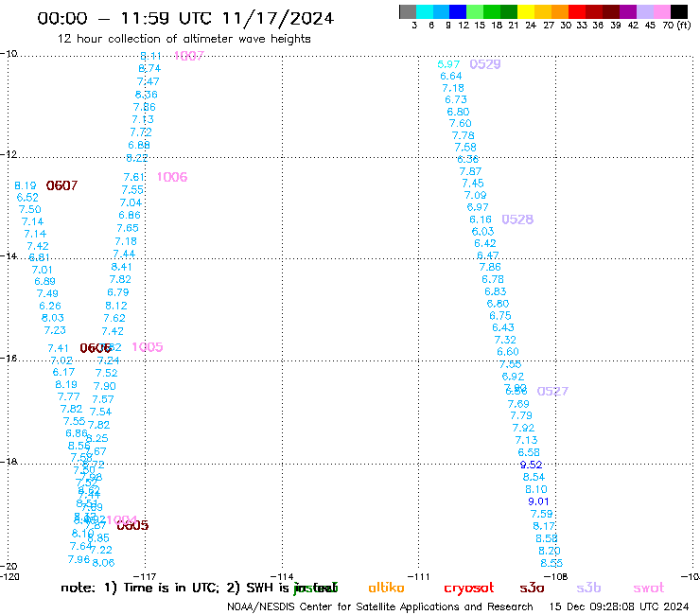This screenshot has width=700, height=615.
Task: Click wave height value '7.61'
Action: pyautogui.click(x=134, y=177)
